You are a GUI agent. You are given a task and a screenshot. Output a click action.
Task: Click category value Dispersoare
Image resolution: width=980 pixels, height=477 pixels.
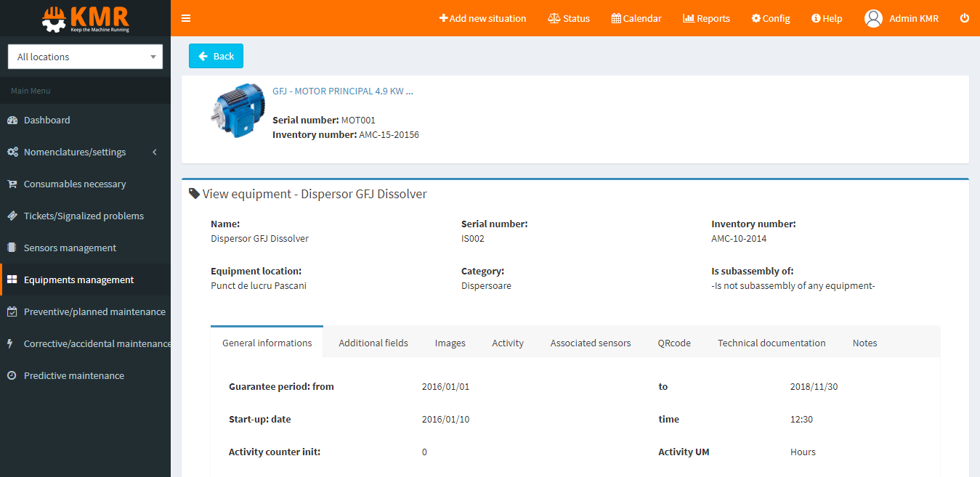pyautogui.click(x=486, y=285)
